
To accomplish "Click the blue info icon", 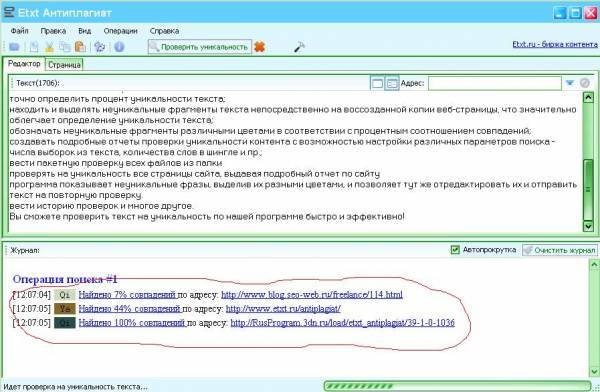I will (x=119, y=47).
